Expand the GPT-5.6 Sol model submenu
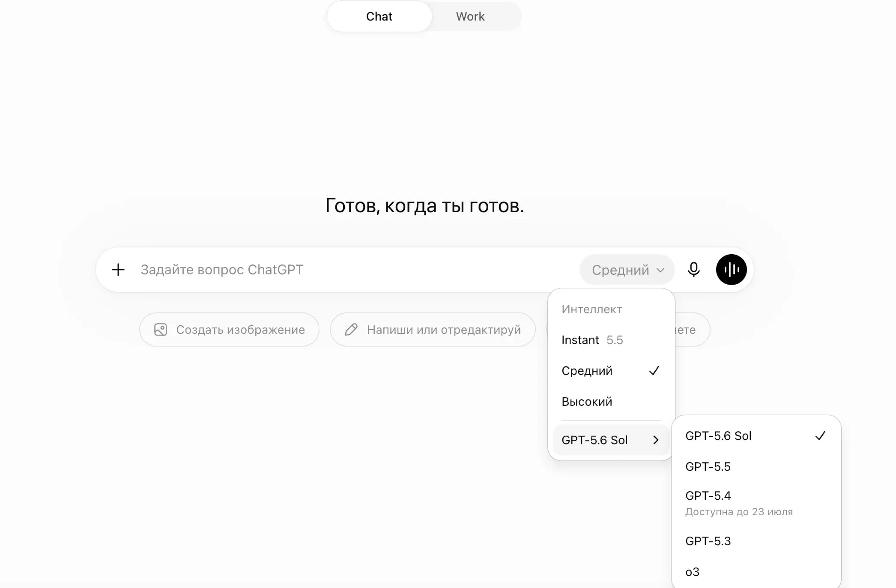The height and width of the screenshot is (588, 896). click(x=611, y=440)
